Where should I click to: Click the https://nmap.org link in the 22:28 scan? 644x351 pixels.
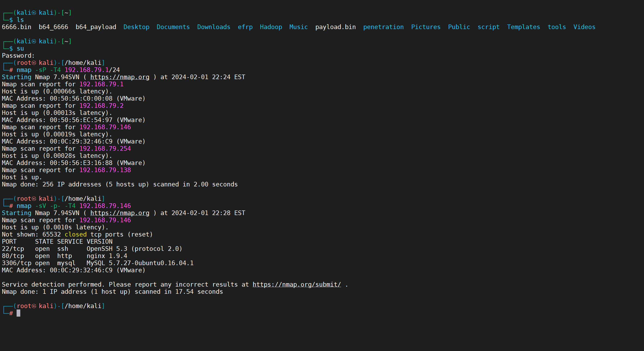click(120, 213)
